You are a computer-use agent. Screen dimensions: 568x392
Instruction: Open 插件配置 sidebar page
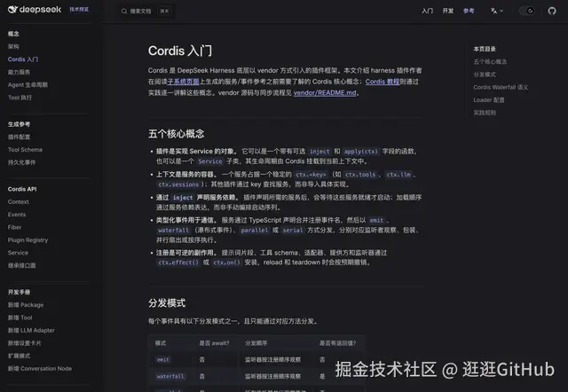[x=19, y=137]
